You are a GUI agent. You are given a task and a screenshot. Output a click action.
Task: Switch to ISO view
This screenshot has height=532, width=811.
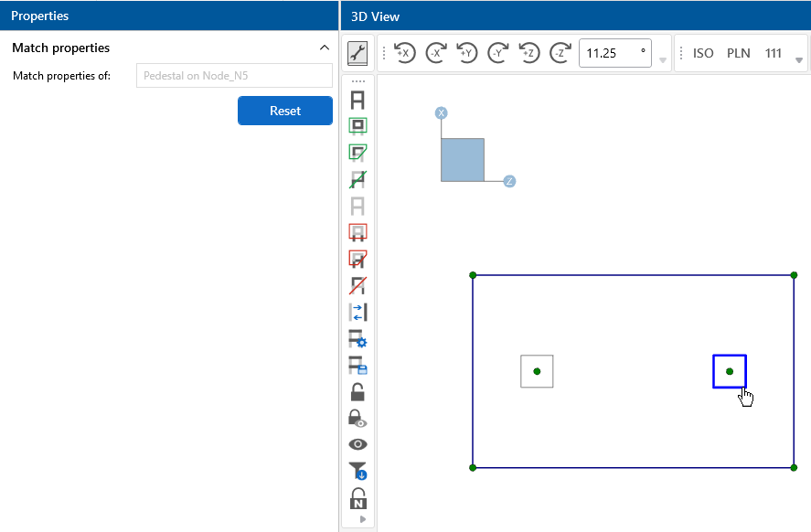click(x=703, y=53)
